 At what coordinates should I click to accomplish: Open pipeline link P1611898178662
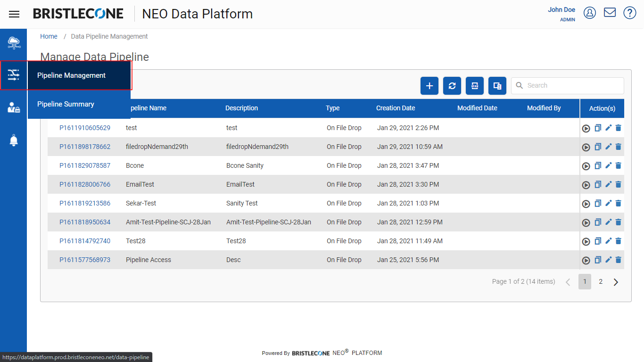coord(85,147)
